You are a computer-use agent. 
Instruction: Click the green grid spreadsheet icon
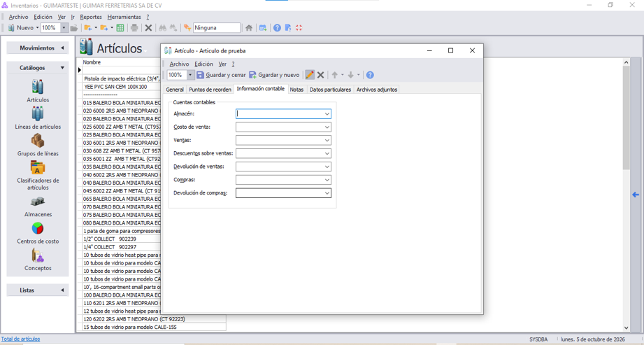click(120, 28)
